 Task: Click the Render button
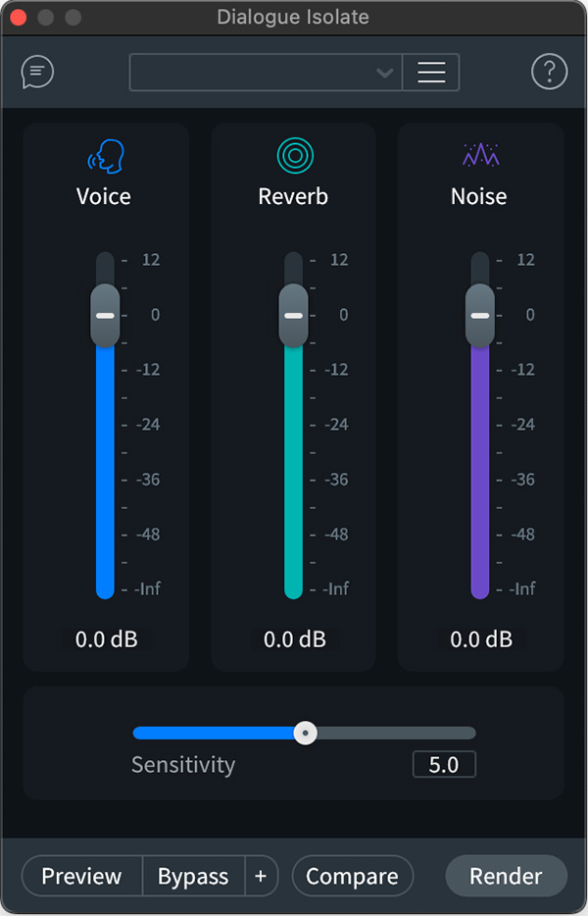[x=506, y=876]
